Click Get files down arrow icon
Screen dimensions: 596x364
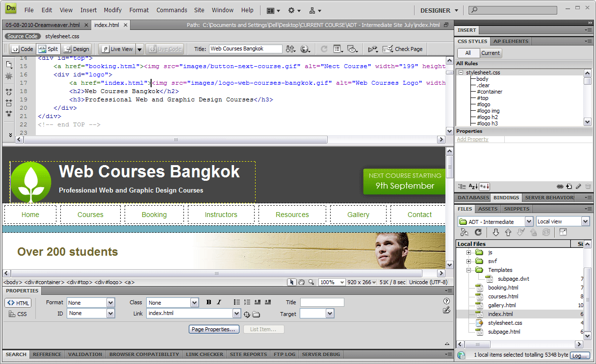tap(496, 232)
